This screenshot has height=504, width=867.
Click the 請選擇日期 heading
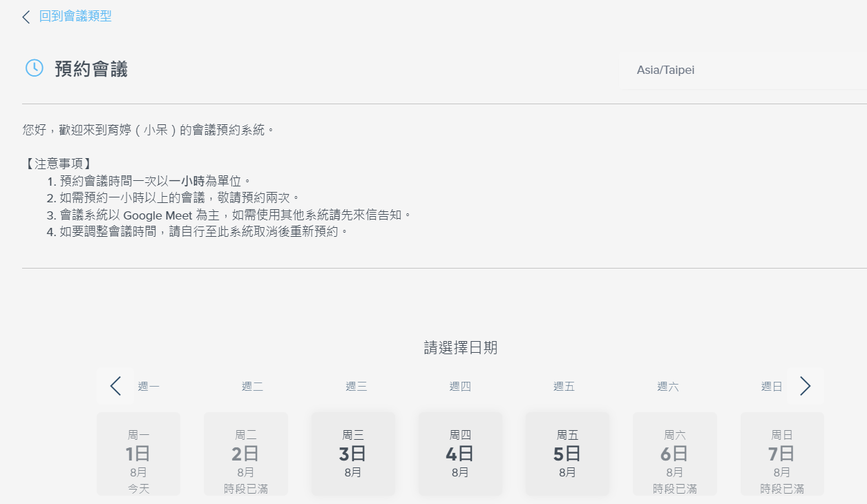pyautogui.click(x=461, y=348)
